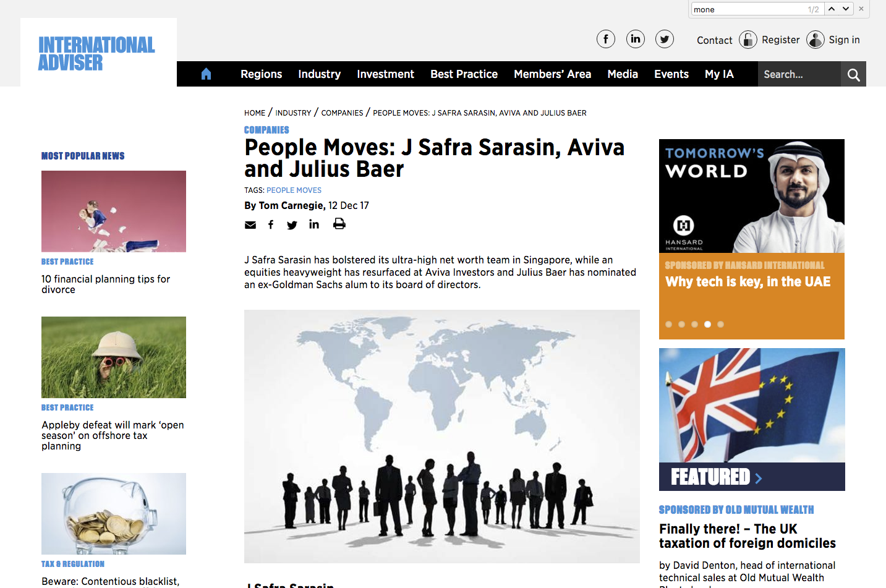
Task: Click the Contact link
Action: pos(714,40)
